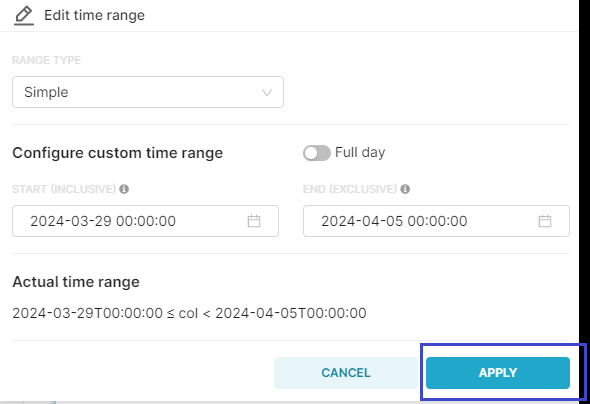Screen dimensions: 590x404
Task: Expand the chevron arrow in Range Type box
Action: point(267,93)
